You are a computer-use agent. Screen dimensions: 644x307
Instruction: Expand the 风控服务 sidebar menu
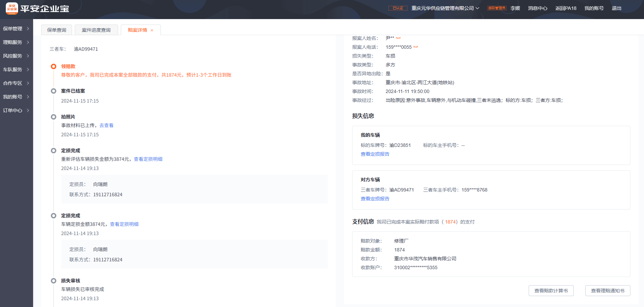[16, 56]
